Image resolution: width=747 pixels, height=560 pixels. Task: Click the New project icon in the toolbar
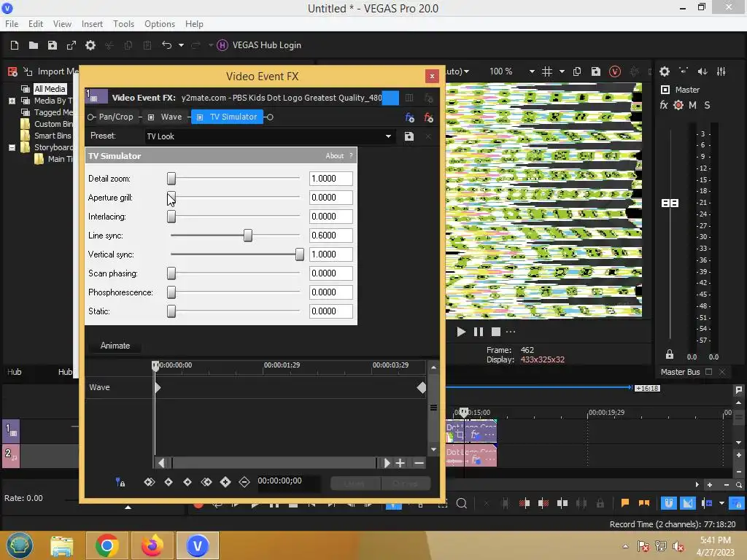pyautogui.click(x=15, y=45)
